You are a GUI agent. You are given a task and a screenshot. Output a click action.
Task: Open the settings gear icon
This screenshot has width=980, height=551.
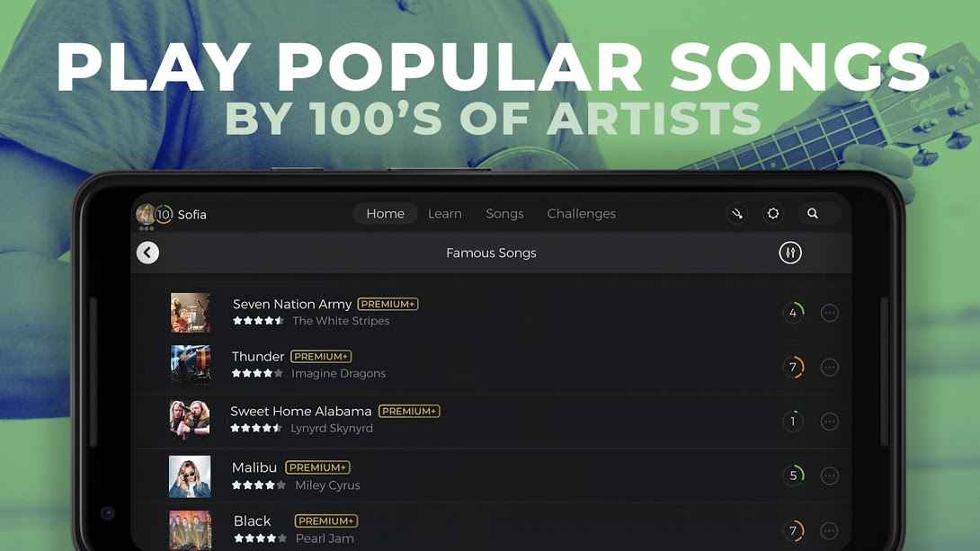[773, 214]
